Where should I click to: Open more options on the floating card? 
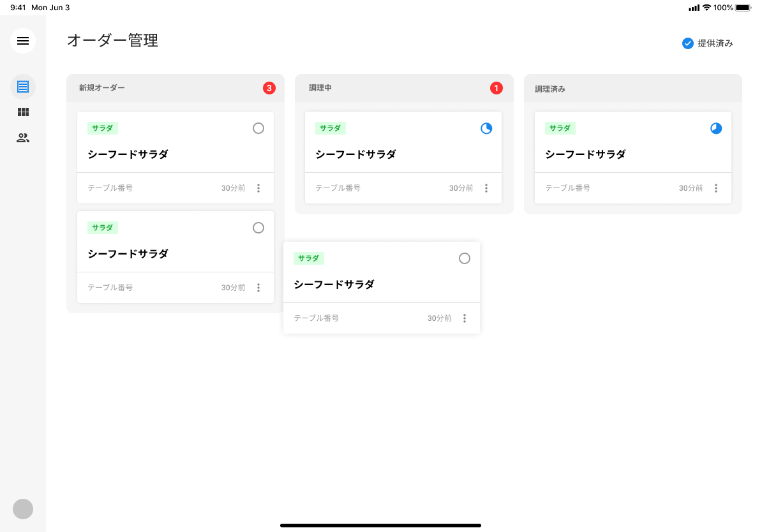tap(465, 318)
